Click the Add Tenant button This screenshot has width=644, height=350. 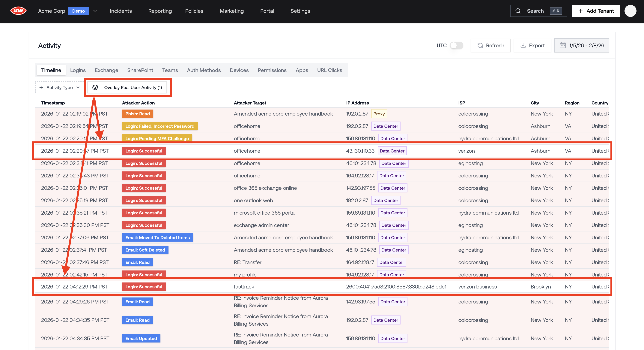(x=595, y=11)
